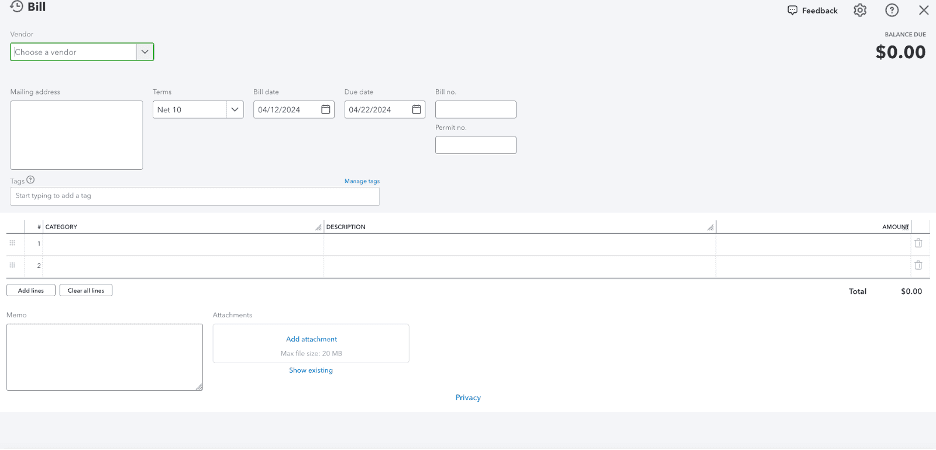Click the Add attachment link

311,339
